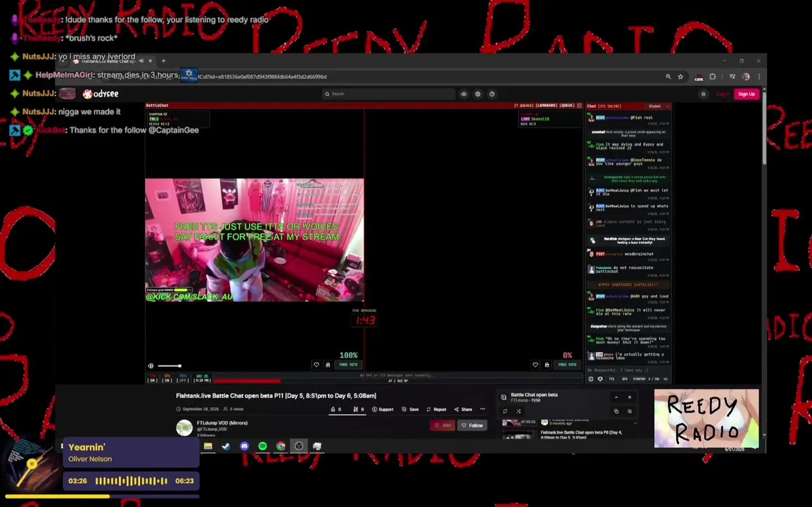Open the Global chat channel dropdown
Viewport: 812px width, 507px height.
(x=659, y=106)
